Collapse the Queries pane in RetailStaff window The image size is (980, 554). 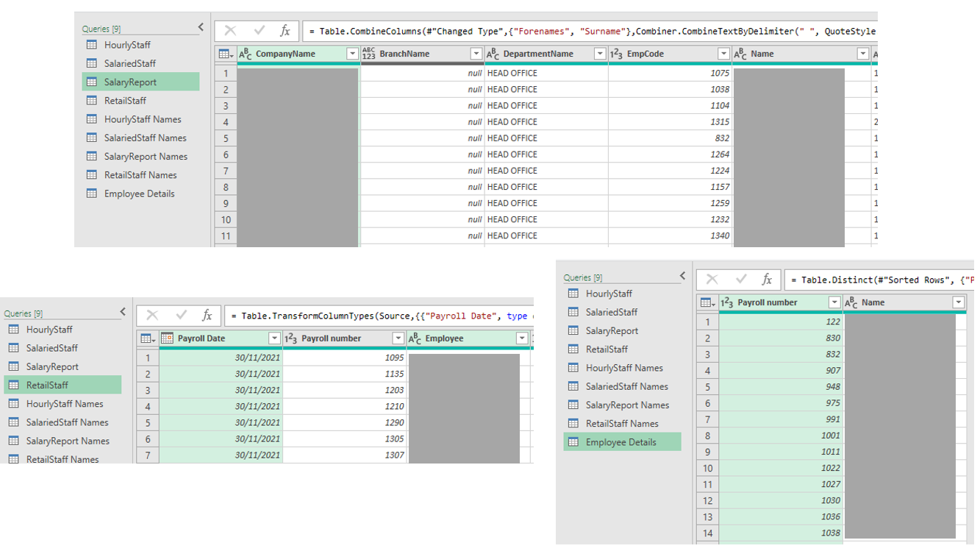pos(123,312)
